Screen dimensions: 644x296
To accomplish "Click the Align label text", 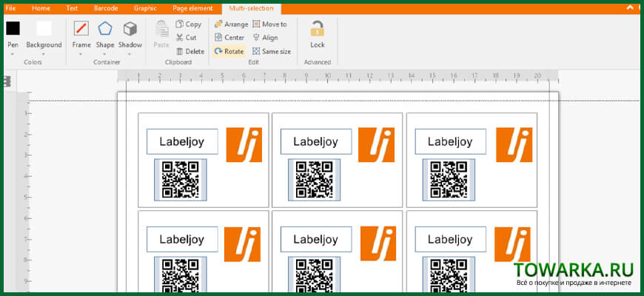I will pyautogui.click(x=270, y=37).
